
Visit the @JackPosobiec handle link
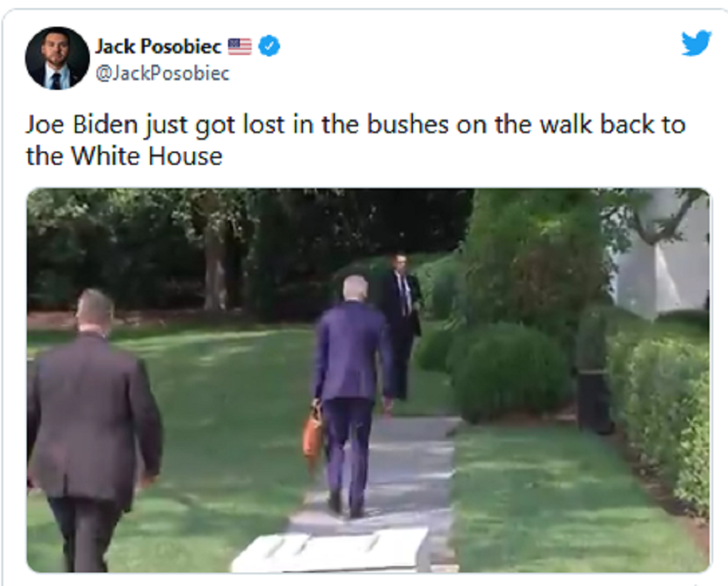[162, 74]
